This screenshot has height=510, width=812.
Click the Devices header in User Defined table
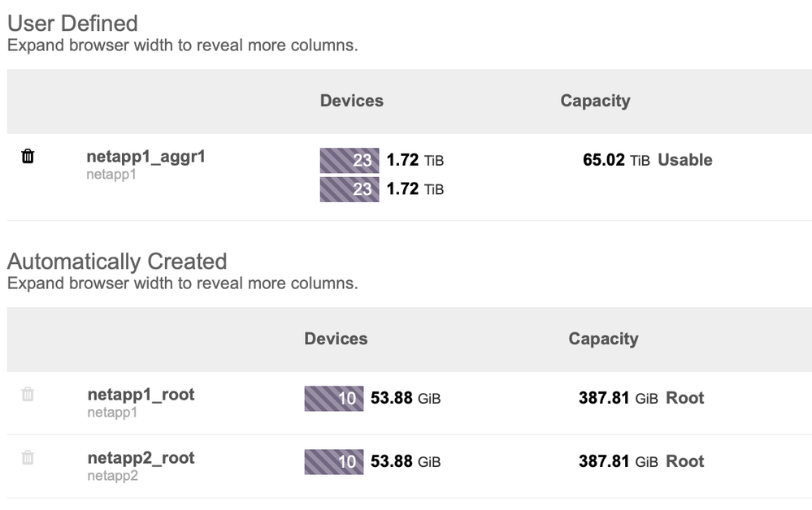coord(351,101)
